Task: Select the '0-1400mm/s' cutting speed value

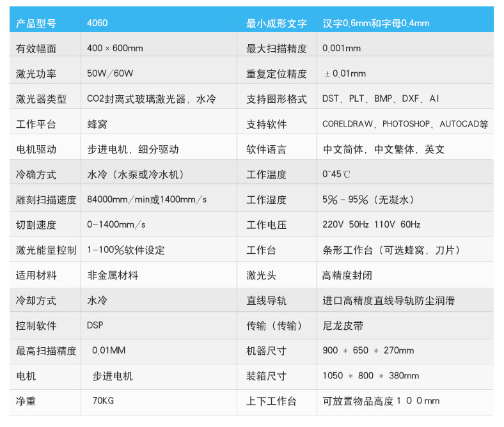Action: 116,224
